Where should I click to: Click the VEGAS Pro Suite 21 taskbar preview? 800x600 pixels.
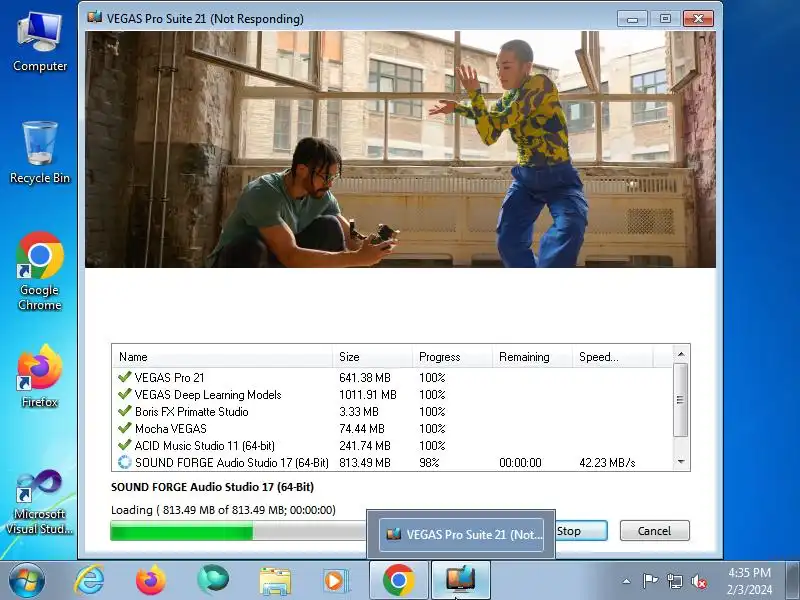click(x=461, y=534)
